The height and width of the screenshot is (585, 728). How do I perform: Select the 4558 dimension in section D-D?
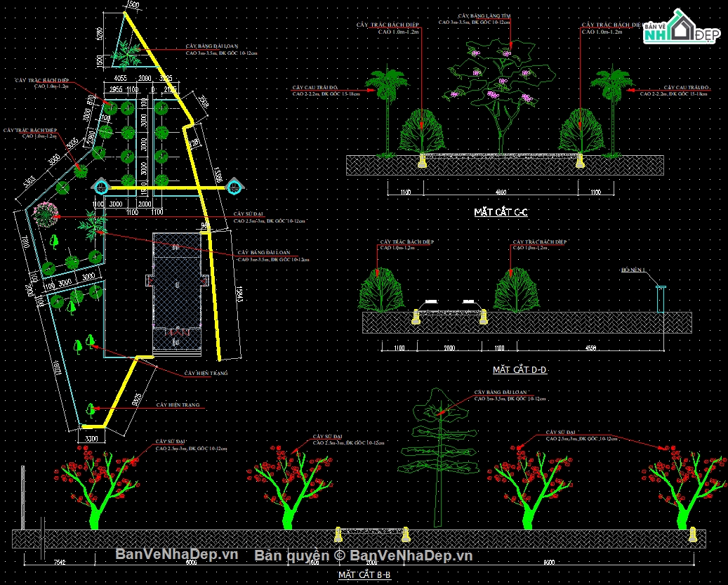tap(590, 348)
